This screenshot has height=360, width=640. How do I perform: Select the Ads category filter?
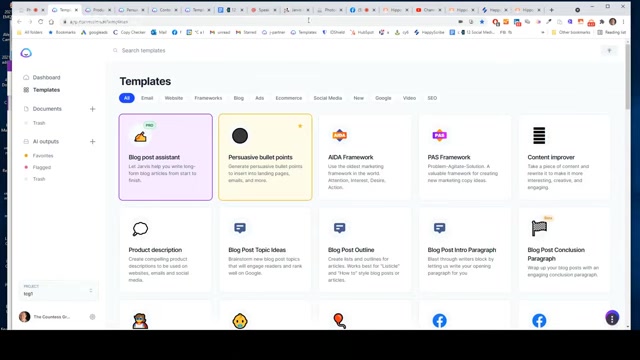[260, 98]
